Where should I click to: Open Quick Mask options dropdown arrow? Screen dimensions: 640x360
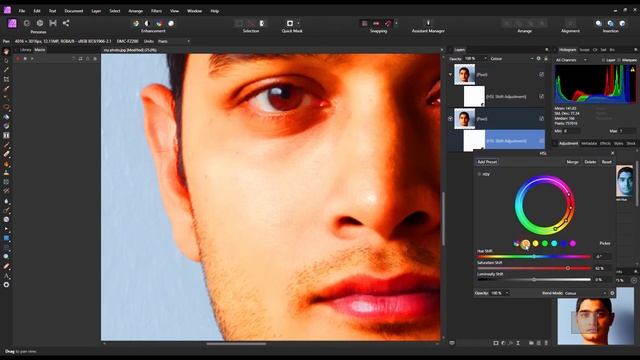click(x=298, y=23)
